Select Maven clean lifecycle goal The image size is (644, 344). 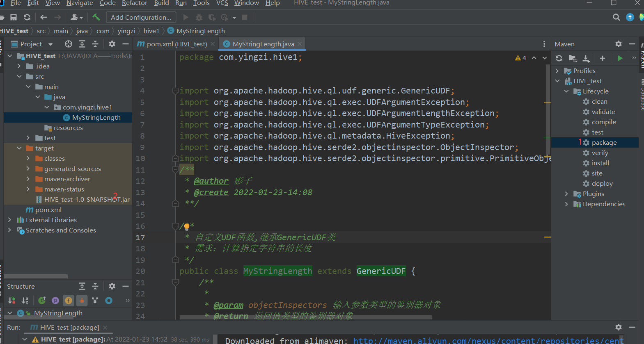[x=599, y=101]
